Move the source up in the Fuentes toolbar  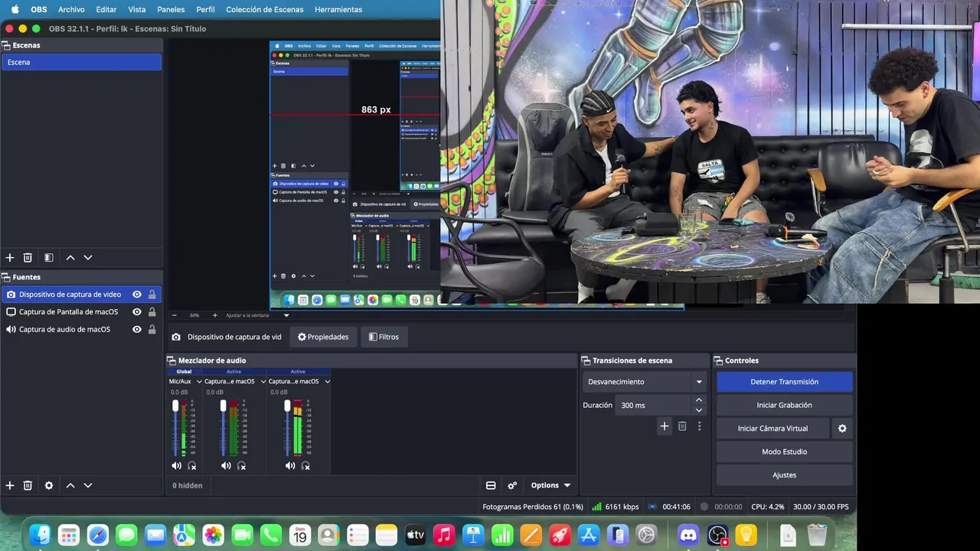click(x=70, y=485)
